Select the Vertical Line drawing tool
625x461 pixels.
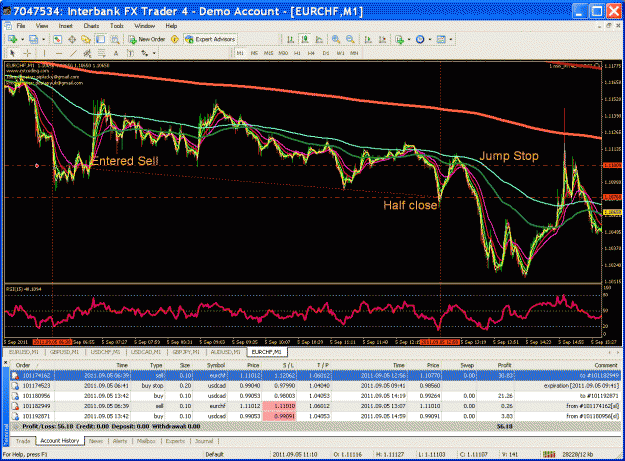click(x=44, y=53)
